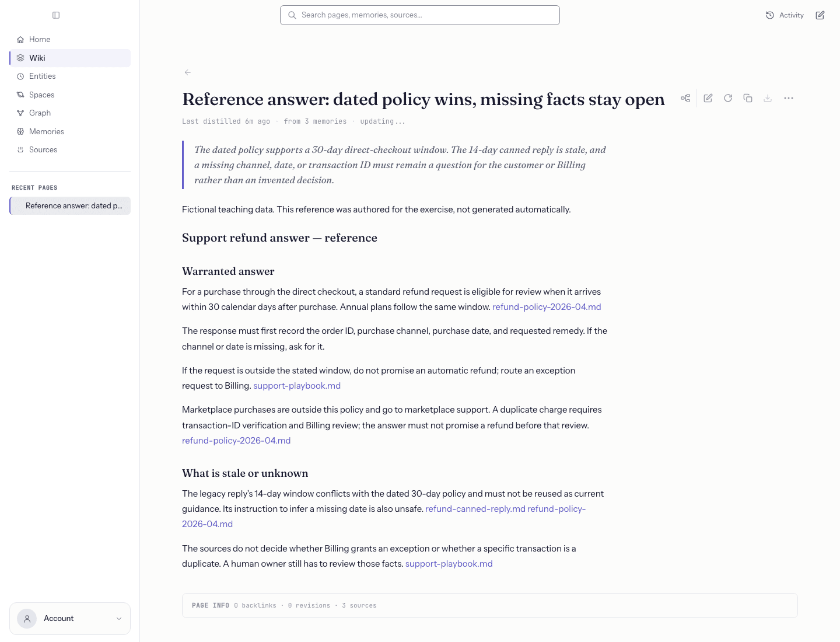Open Spaces in the sidebar

(x=70, y=95)
